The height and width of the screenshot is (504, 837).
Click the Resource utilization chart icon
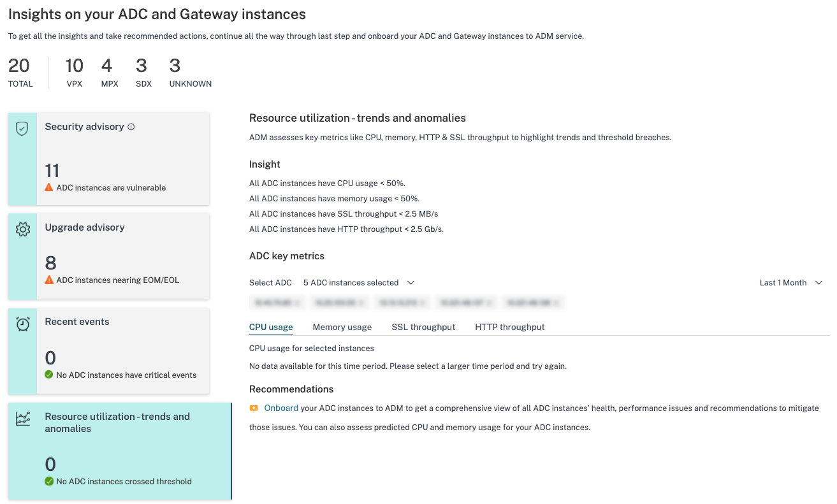pos(22,419)
